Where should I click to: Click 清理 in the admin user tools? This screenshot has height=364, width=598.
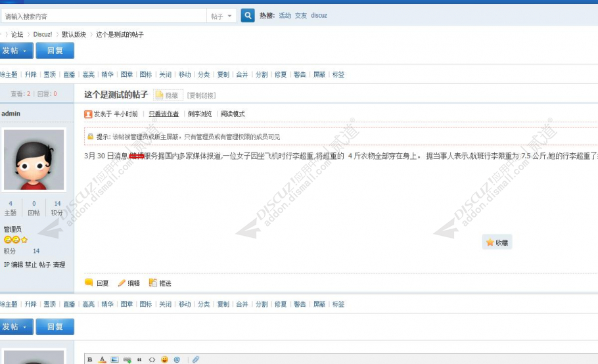(59, 265)
